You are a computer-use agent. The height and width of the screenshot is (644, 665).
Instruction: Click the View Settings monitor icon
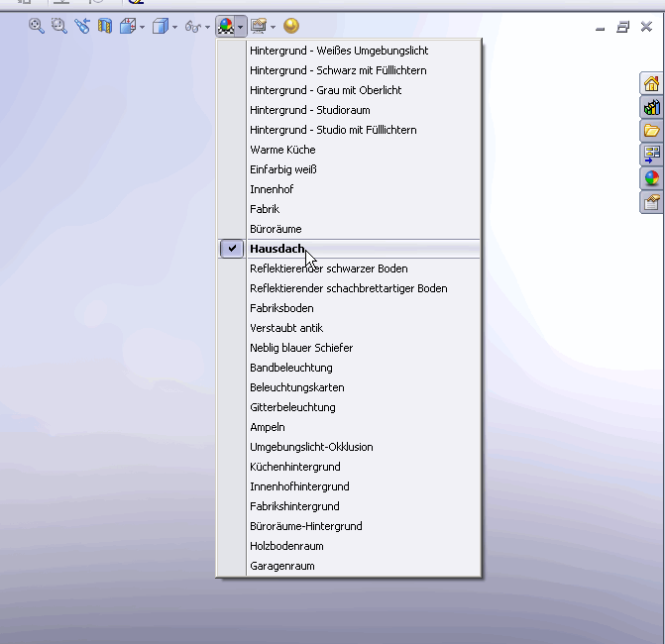259,27
